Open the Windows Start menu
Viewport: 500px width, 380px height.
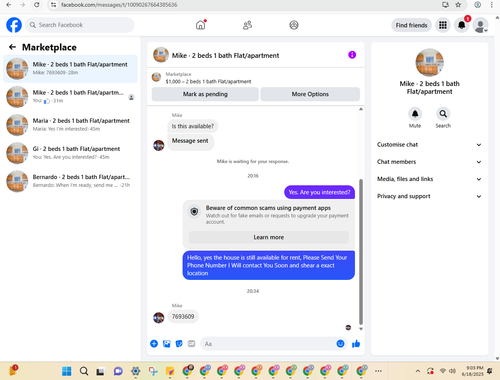[x=67, y=371]
